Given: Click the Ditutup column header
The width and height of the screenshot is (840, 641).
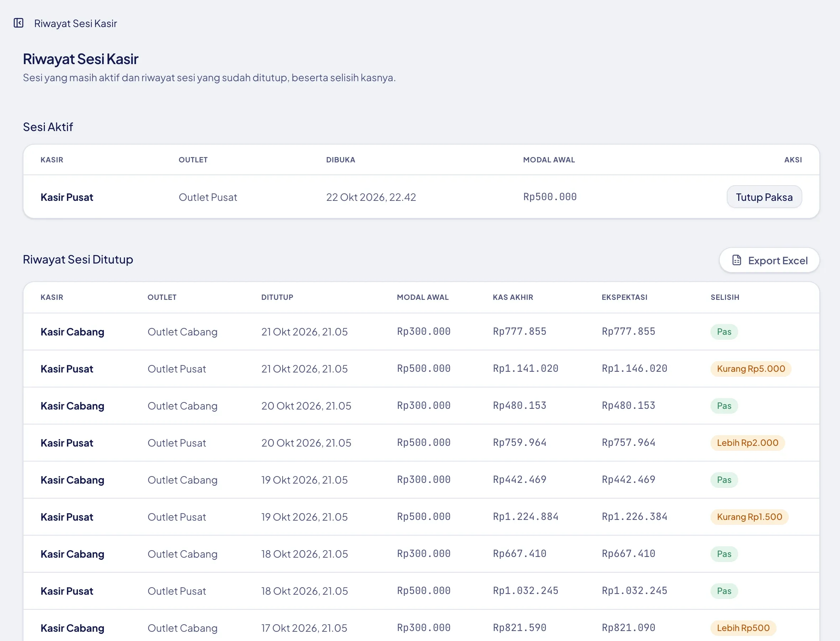Looking at the screenshot, I should point(277,297).
